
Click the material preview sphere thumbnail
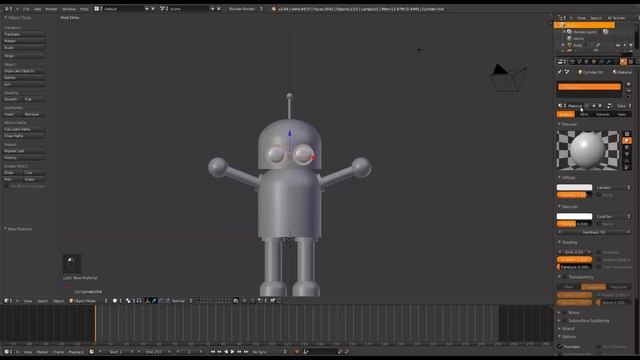coord(588,150)
